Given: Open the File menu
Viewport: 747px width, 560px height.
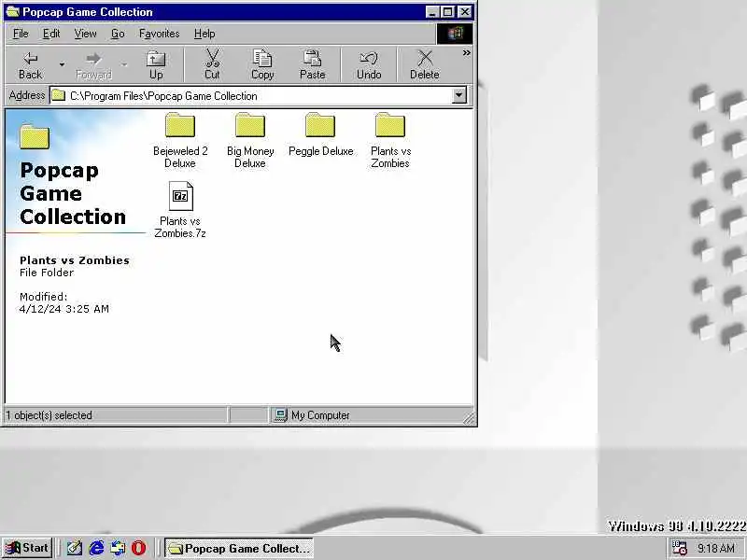Looking at the screenshot, I should [x=21, y=34].
